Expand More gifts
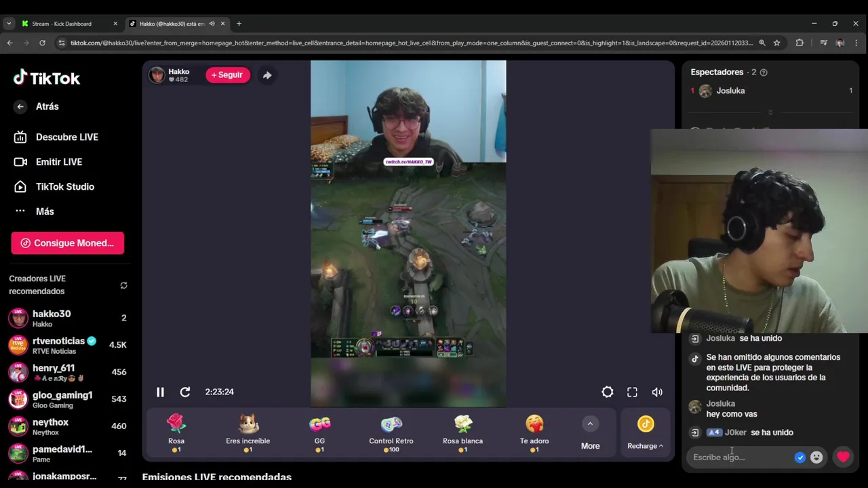Screen dimensions: 868x488 tap(590, 434)
